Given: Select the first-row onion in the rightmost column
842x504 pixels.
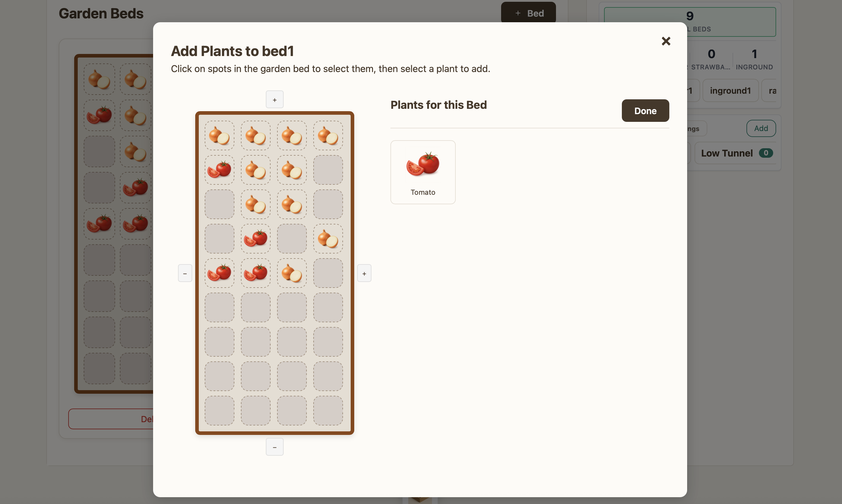Looking at the screenshot, I should [328, 135].
